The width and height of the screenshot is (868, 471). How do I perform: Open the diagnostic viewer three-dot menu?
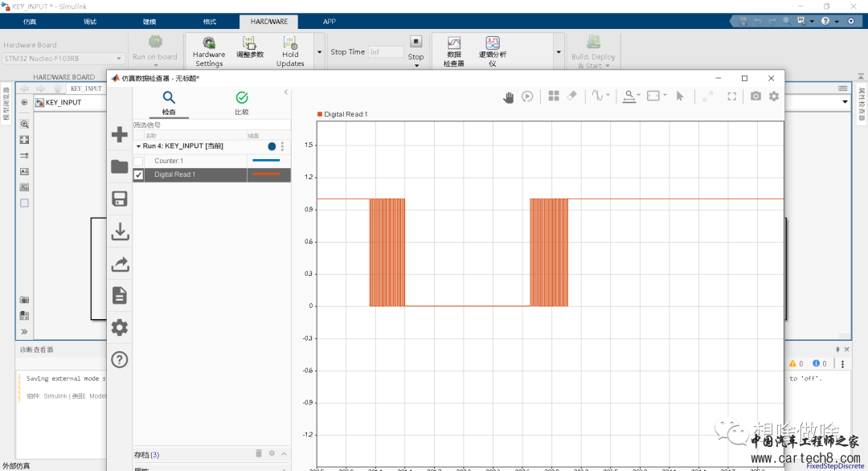point(842,363)
